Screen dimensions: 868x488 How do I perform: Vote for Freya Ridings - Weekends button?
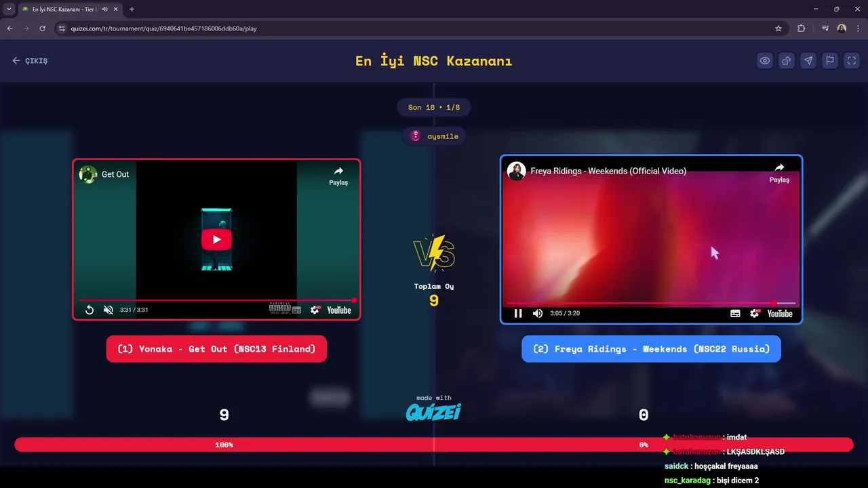click(x=651, y=349)
